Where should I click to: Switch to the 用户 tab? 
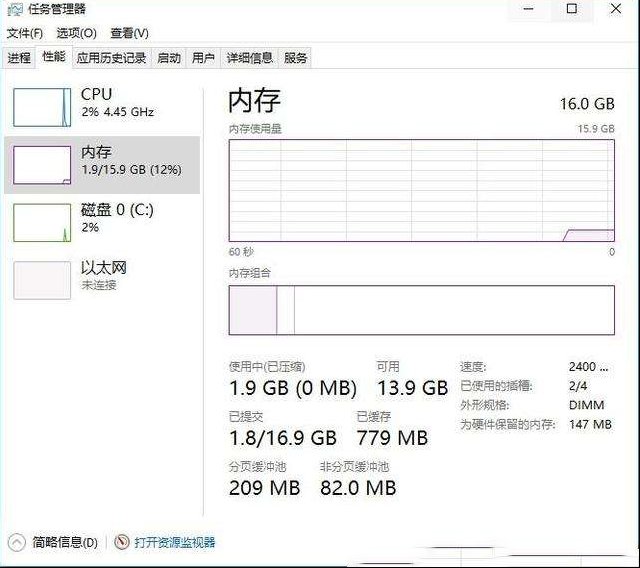coord(203,58)
